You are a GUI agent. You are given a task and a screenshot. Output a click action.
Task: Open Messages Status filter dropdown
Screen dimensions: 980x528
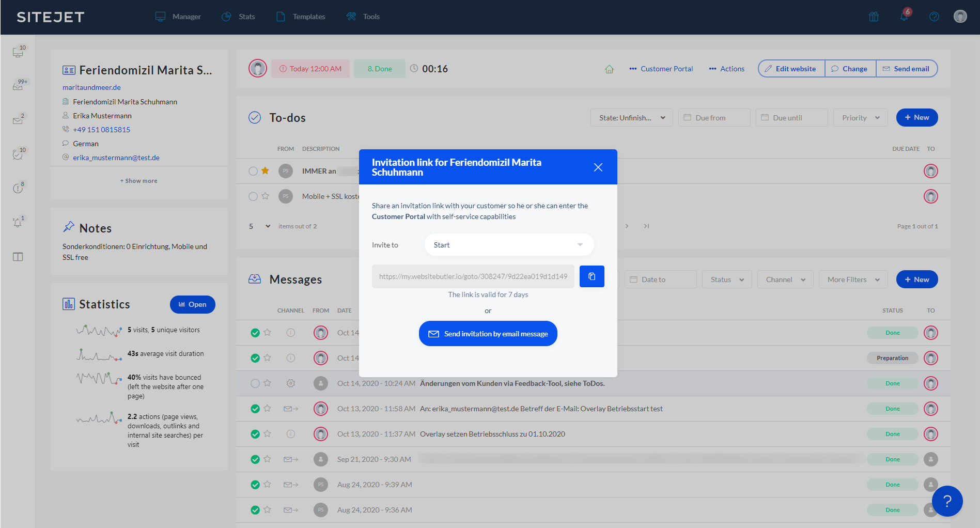pyautogui.click(x=727, y=279)
